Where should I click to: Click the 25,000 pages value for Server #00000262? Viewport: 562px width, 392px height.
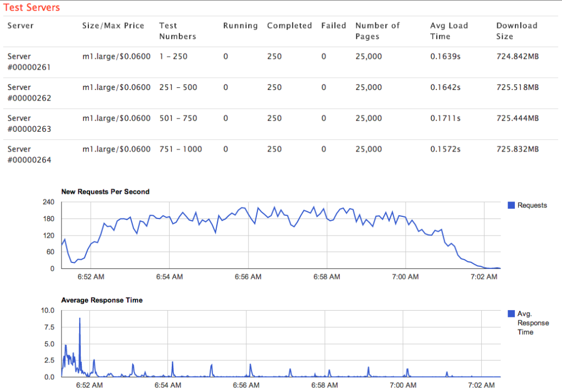tap(368, 87)
